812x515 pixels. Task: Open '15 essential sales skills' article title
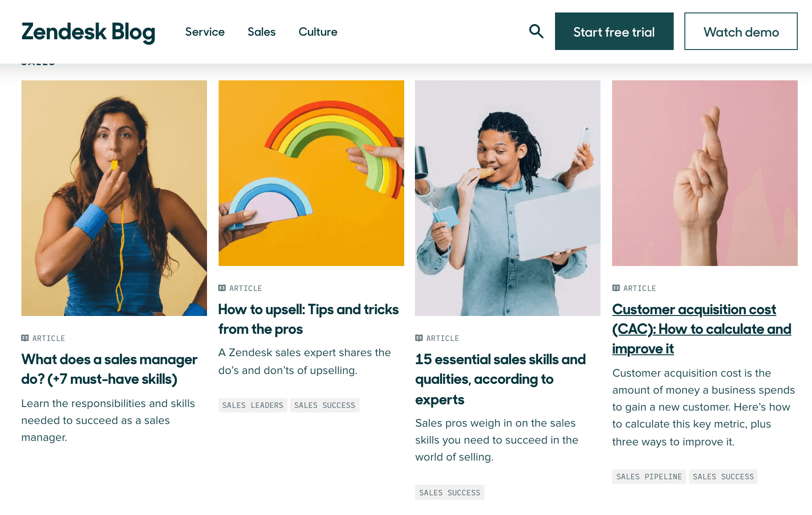501,379
